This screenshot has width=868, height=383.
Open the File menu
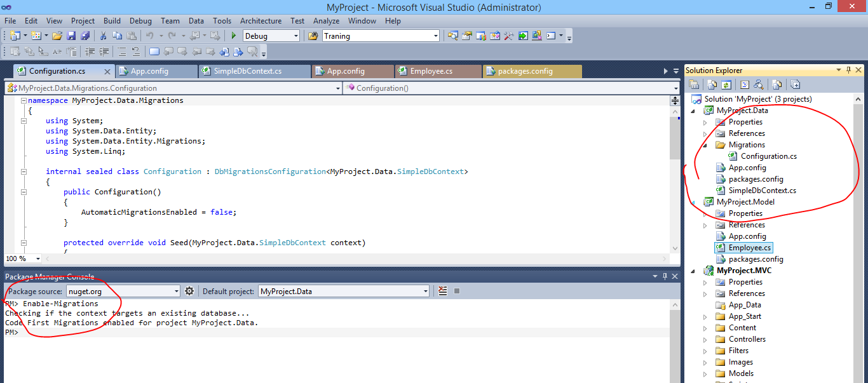click(x=10, y=21)
